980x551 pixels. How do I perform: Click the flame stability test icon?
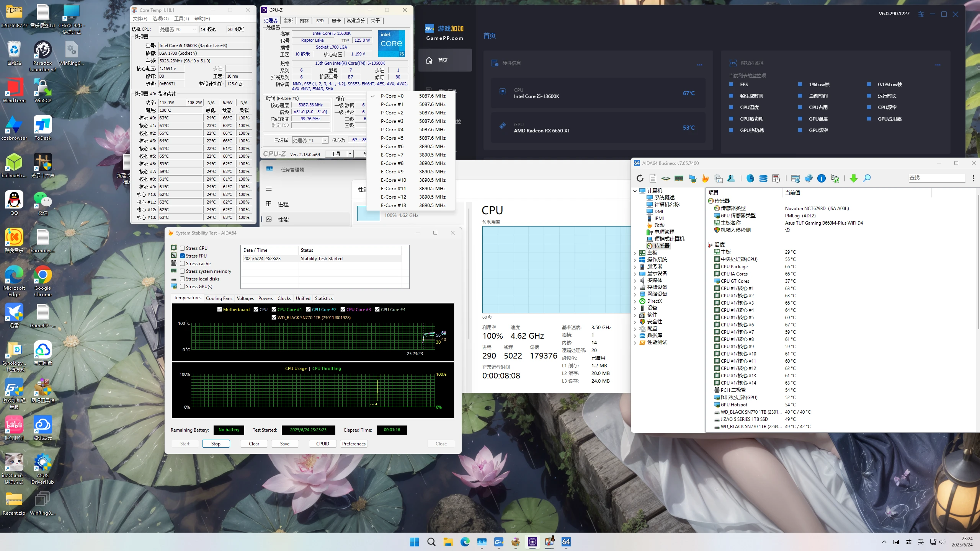[x=705, y=178]
